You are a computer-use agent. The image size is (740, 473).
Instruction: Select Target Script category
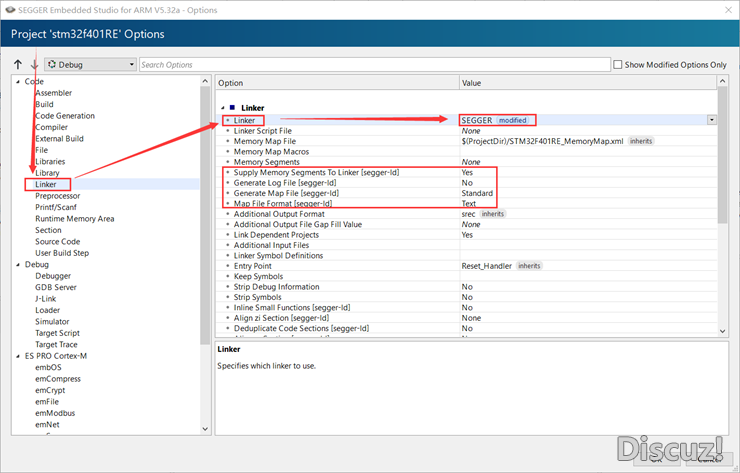pyautogui.click(x=57, y=333)
